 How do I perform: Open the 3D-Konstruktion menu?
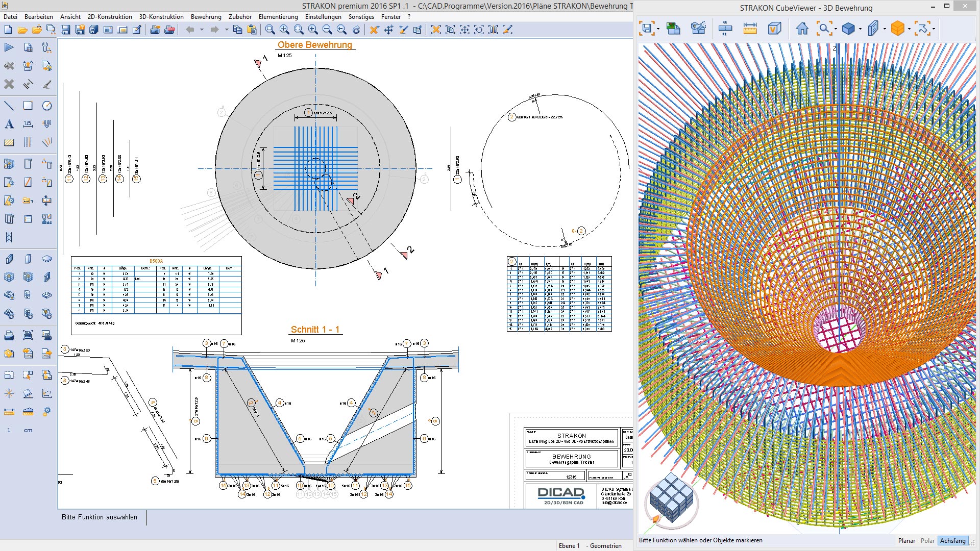tap(161, 17)
